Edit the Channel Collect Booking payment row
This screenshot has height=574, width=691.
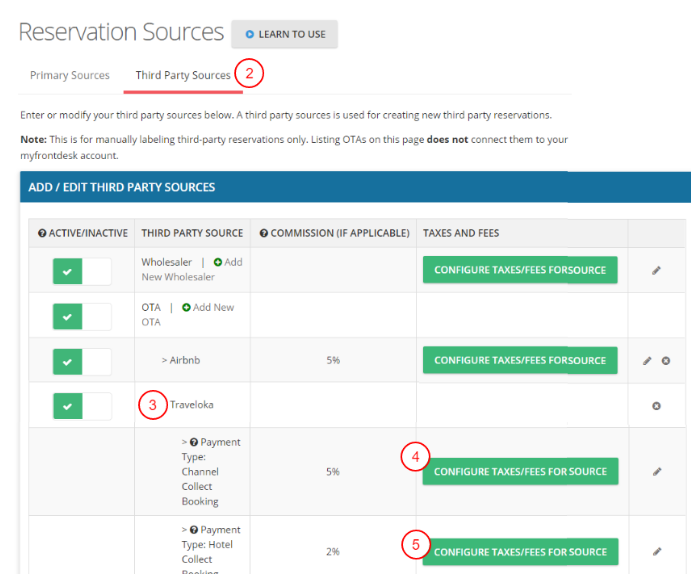click(x=656, y=471)
